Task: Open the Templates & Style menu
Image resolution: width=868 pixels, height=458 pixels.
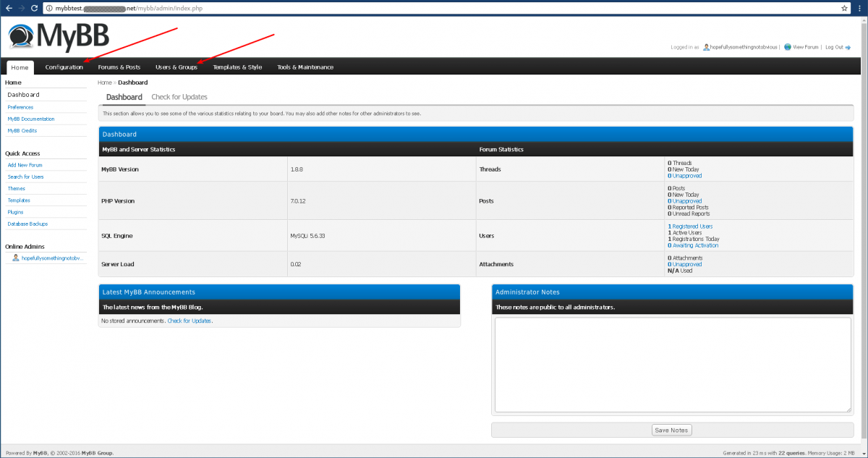Action: point(237,67)
